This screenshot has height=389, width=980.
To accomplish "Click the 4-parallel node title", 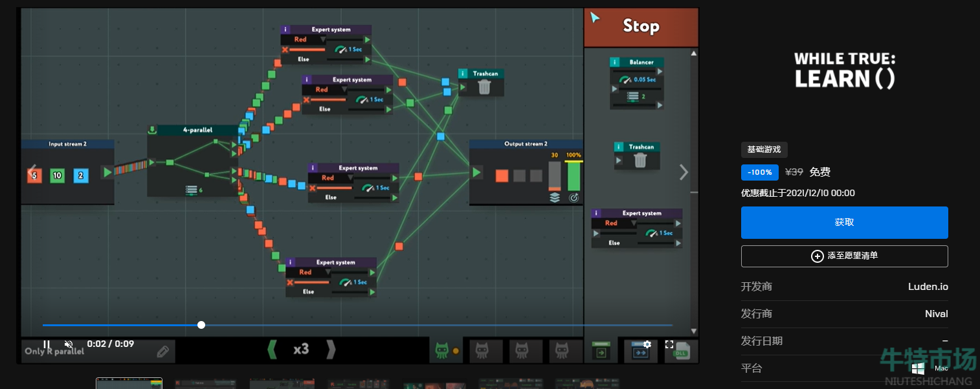I will pyautogui.click(x=197, y=130).
